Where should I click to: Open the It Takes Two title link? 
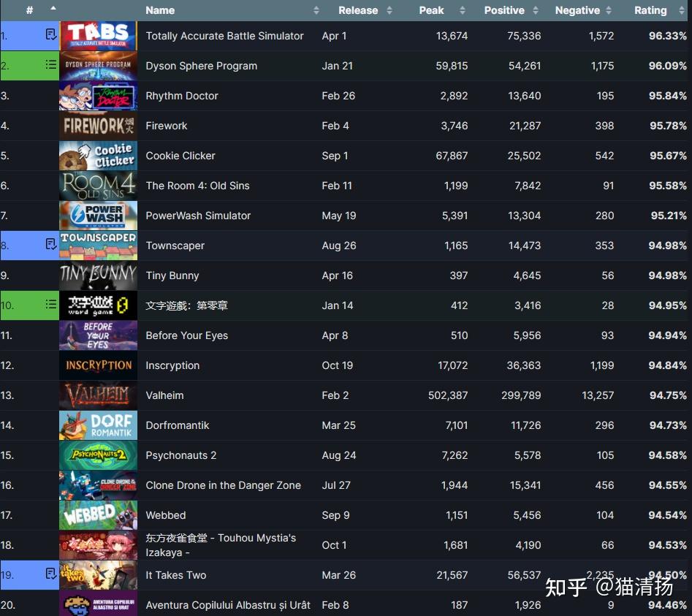point(176,575)
